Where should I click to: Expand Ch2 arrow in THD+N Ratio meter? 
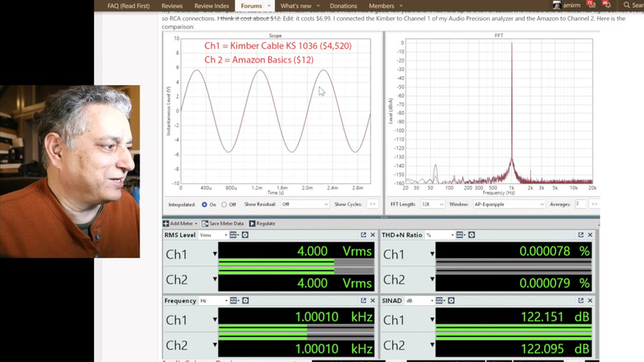[x=432, y=279]
